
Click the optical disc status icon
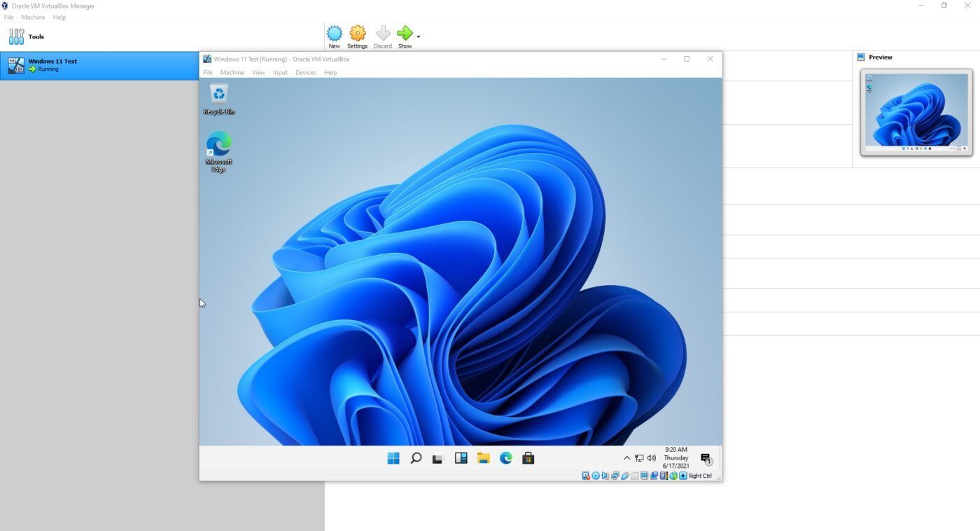click(x=596, y=476)
